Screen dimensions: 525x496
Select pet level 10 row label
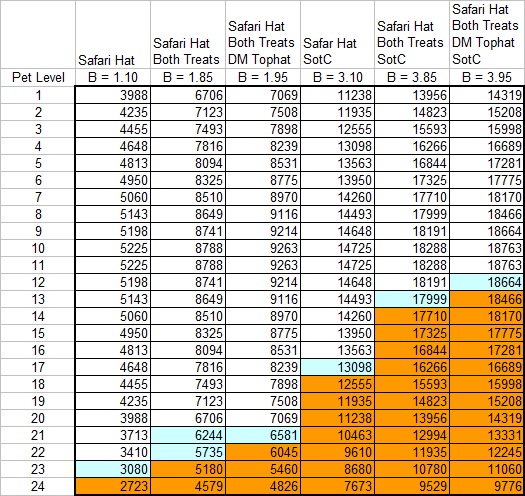38,248
